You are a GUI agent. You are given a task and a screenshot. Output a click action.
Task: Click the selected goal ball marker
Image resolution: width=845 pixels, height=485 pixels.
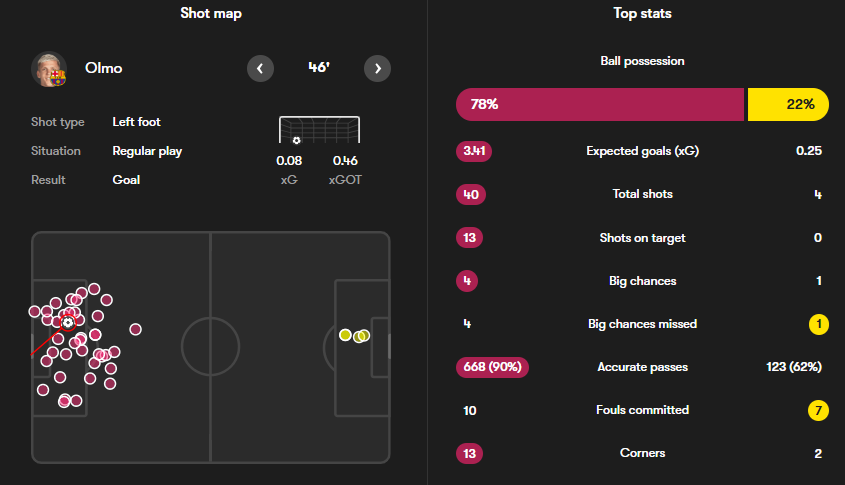coord(68,323)
